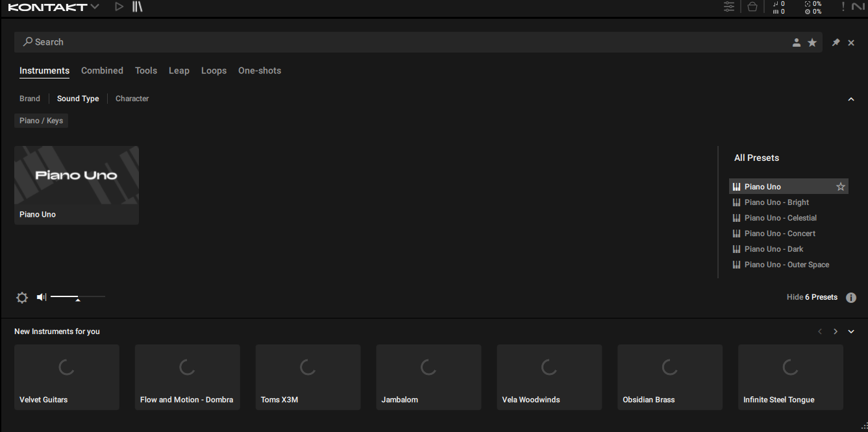
Task: Open the Vela Woodwinds card
Action: pyautogui.click(x=550, y=377)
